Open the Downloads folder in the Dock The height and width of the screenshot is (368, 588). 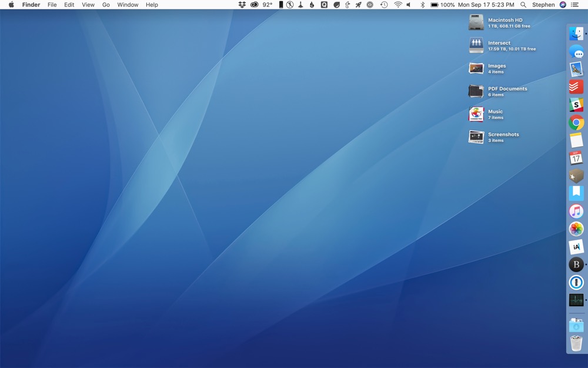coord(576,325)
